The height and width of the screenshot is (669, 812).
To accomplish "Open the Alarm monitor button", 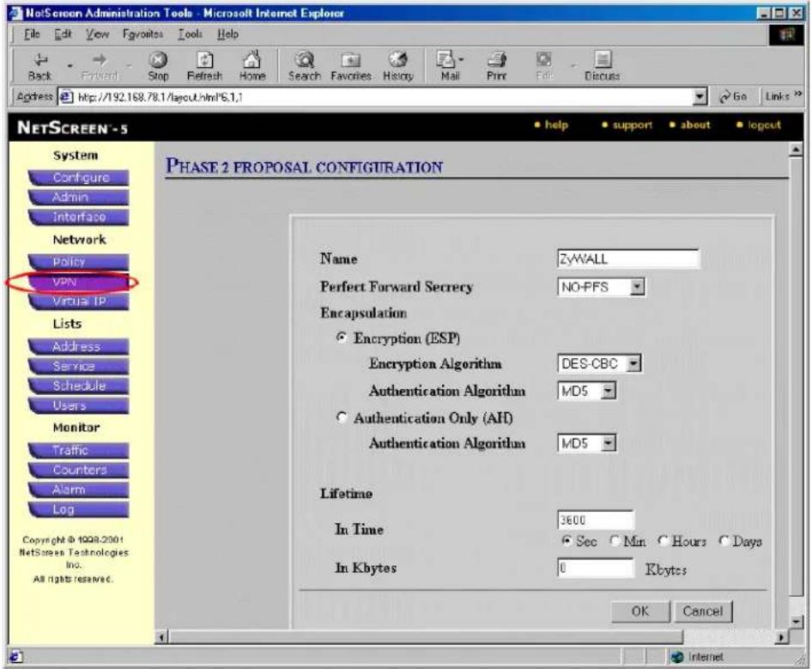I will point(79,490).
